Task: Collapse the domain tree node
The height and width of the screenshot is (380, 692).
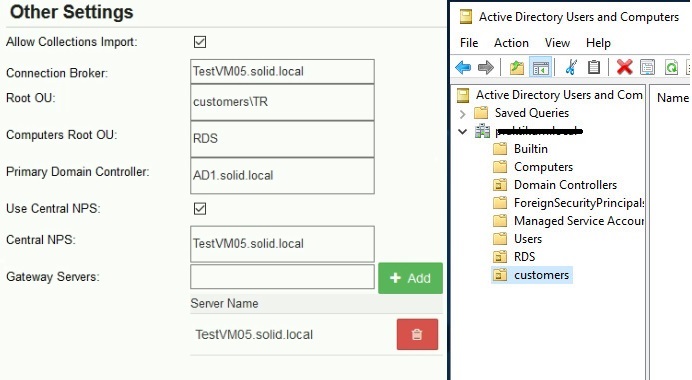Action: pos(462,132)
